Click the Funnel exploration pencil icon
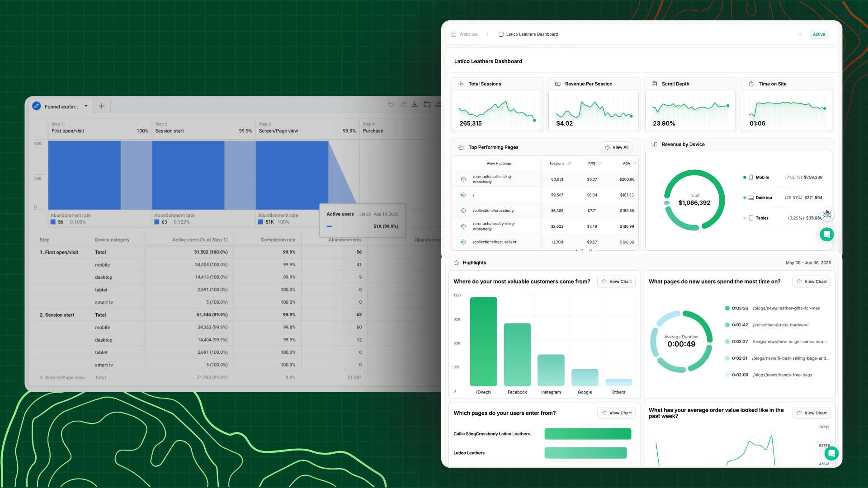 [x=37, y=106]
